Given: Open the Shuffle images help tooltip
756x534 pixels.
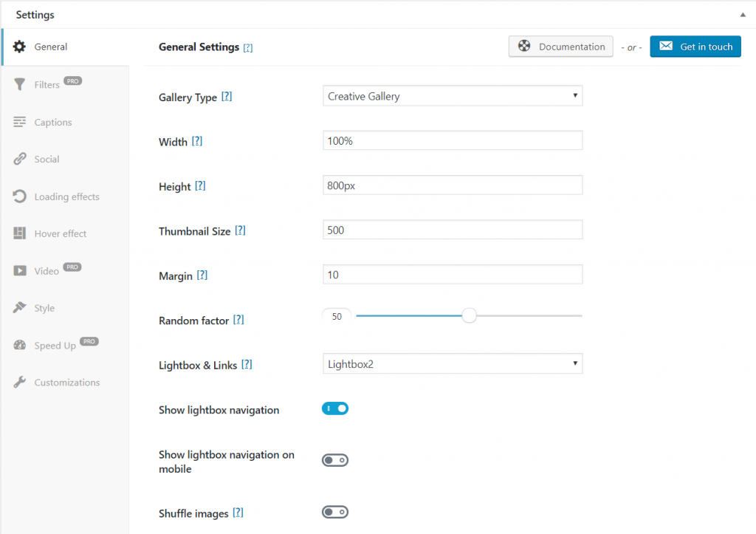Looking at the screenshot, I should click(x=238, y=513).
